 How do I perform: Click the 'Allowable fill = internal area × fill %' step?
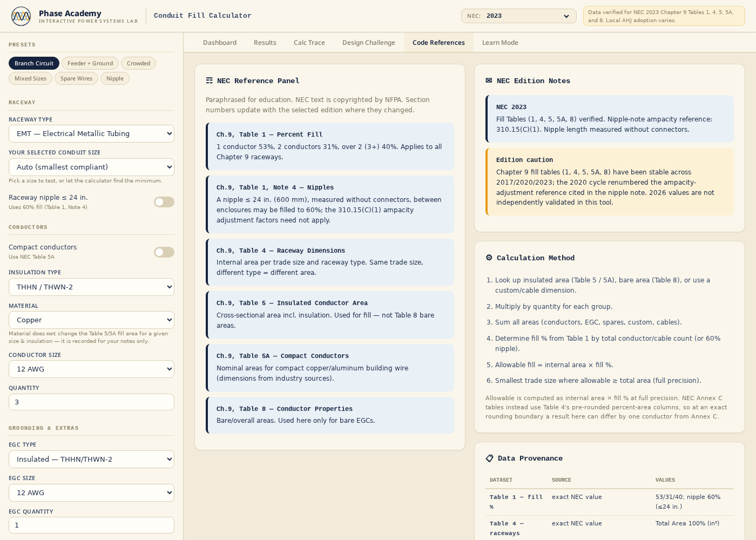[554, 365]
